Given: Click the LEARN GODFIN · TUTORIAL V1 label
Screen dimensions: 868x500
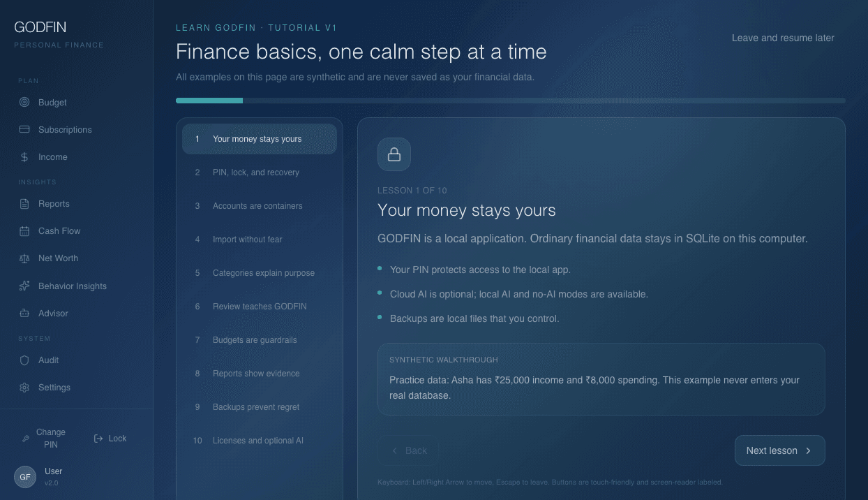Looking at the screenshot, I should pyautogui.click(x=257, y=28).
